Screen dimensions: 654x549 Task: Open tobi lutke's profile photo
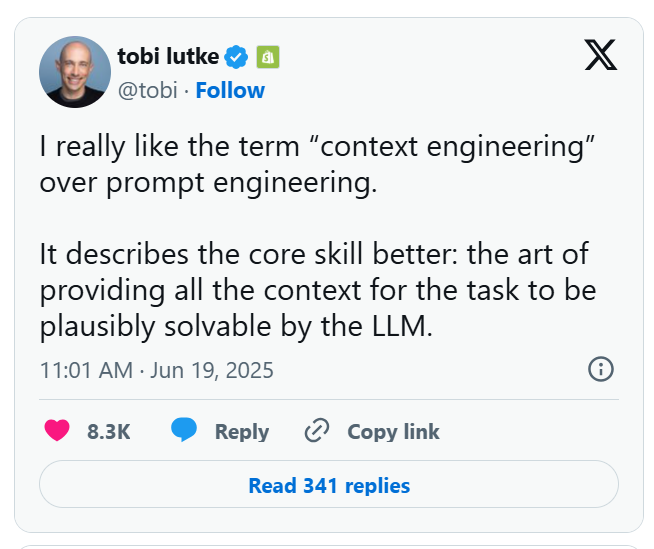(x=75, y=72)
